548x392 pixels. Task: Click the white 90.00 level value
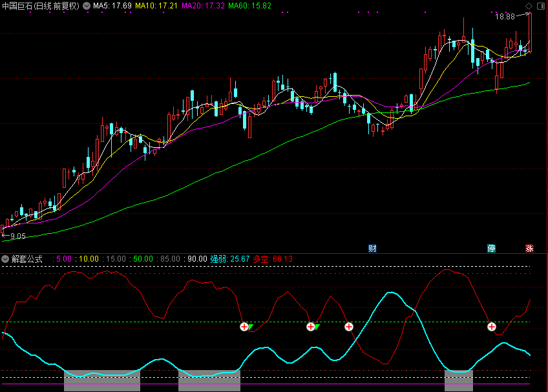coord(197,259)
